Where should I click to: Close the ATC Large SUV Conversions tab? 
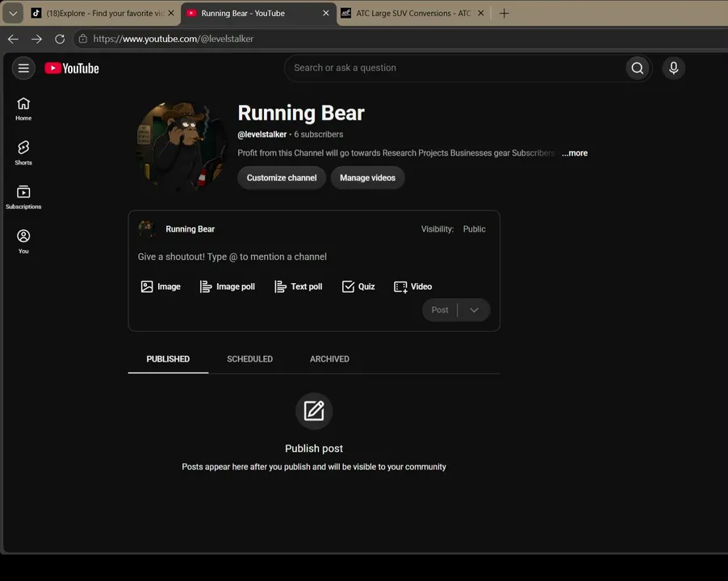coord(481,13)
